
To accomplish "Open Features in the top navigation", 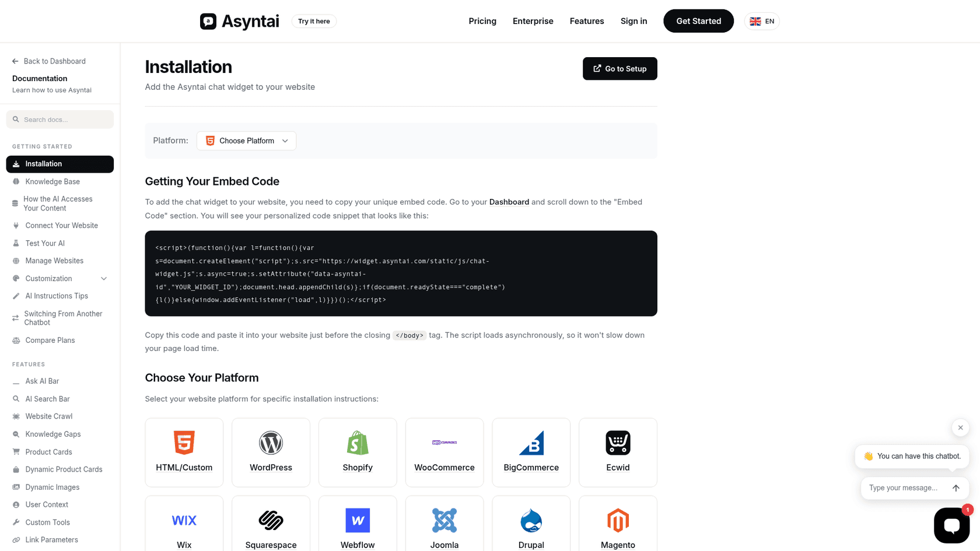I will 587,21.
